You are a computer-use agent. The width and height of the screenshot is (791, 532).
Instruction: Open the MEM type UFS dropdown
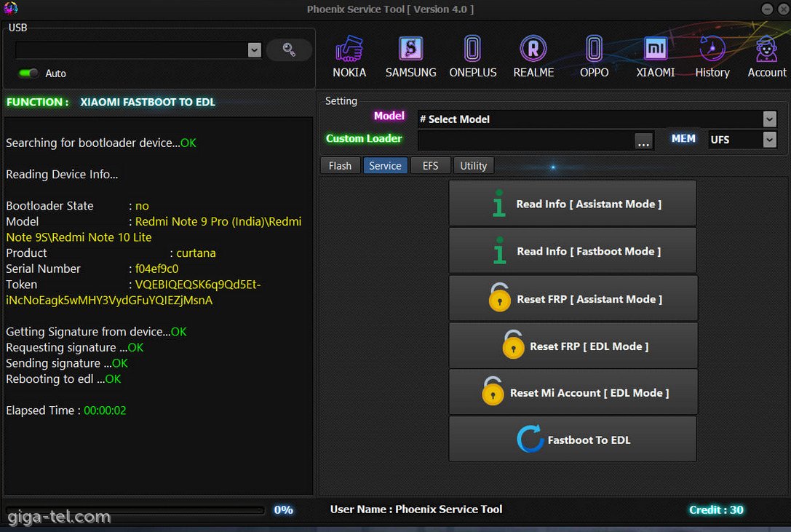tap(769, 140)
